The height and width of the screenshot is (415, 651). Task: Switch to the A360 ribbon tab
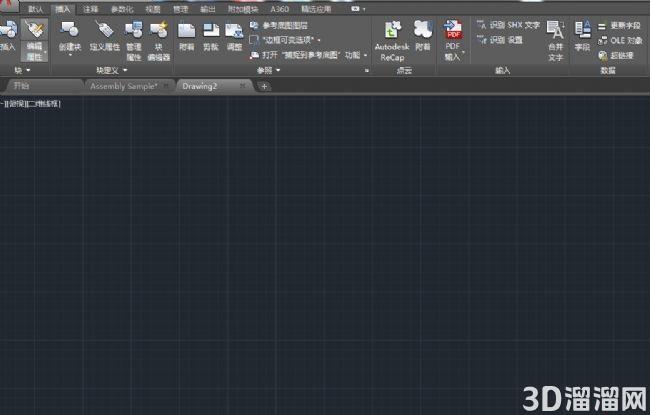coord(279,9)
